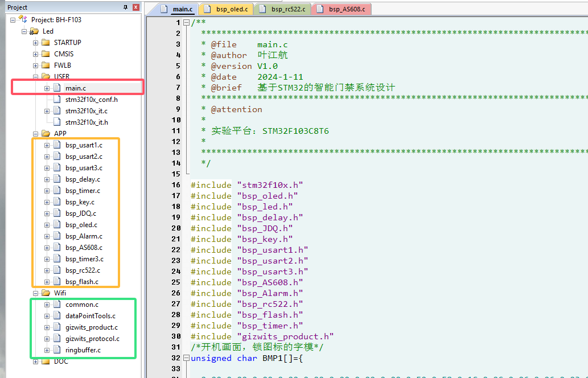Click the STARTUP group folder icon
Screen dimensions: 588x378
[46, 43]
